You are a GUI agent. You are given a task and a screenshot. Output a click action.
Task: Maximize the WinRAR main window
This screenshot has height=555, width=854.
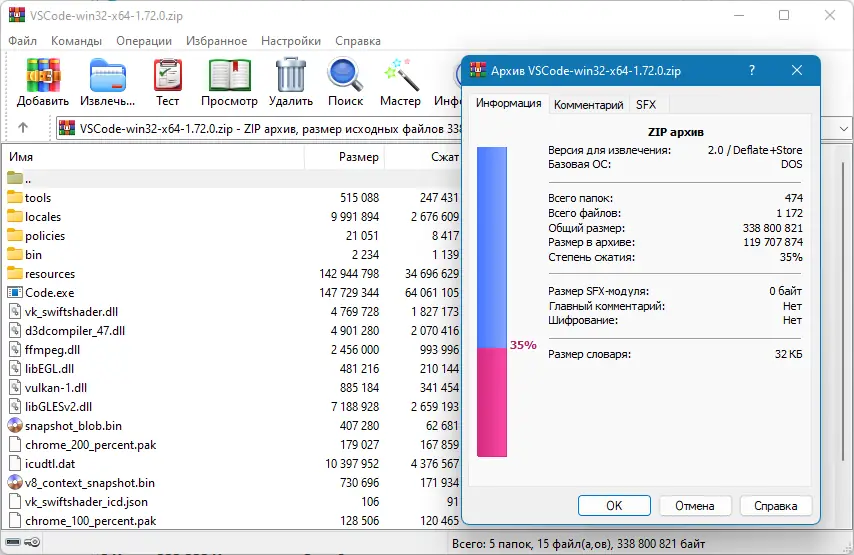pyautogui.click(x=784, y=15)
